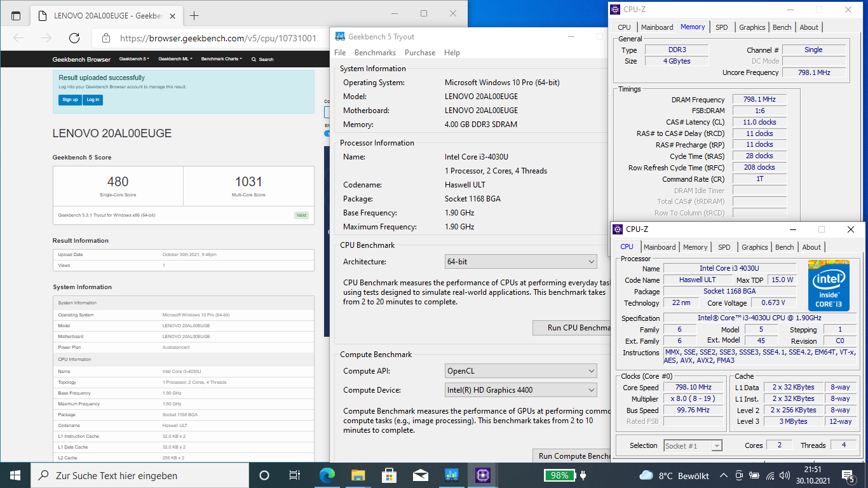Switch to SPD tab in upper CPU-Z window

[x=722, y=27]
